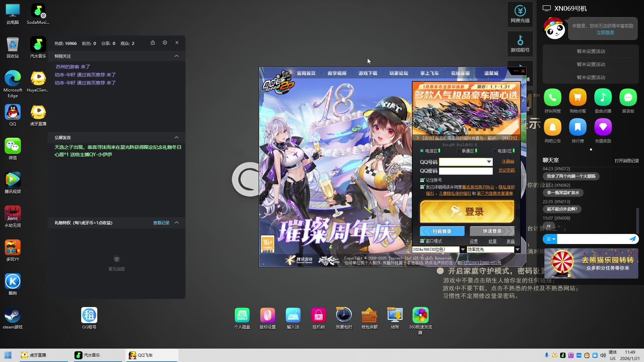The height and width of the screenshot is (362, 644).
Task: Open the 1024x768 resolution dropdown
Action: click(463, 250)
